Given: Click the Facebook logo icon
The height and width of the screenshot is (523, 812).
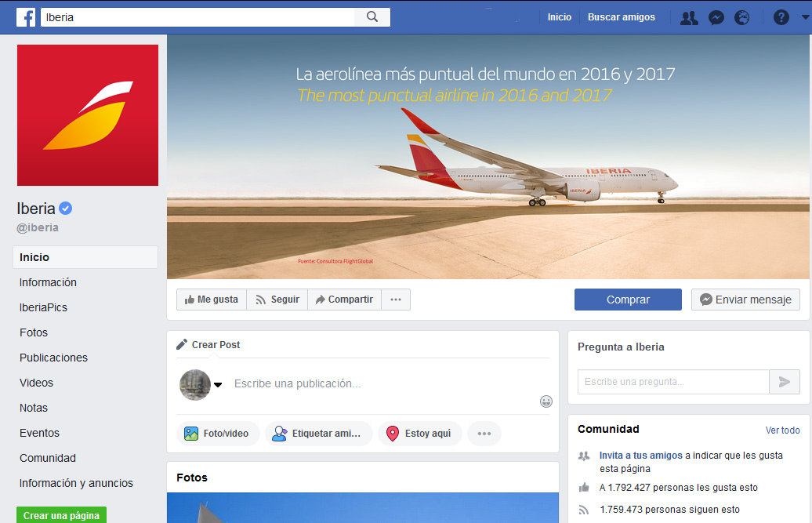Looking at the screenshot, I should point(26,17).
